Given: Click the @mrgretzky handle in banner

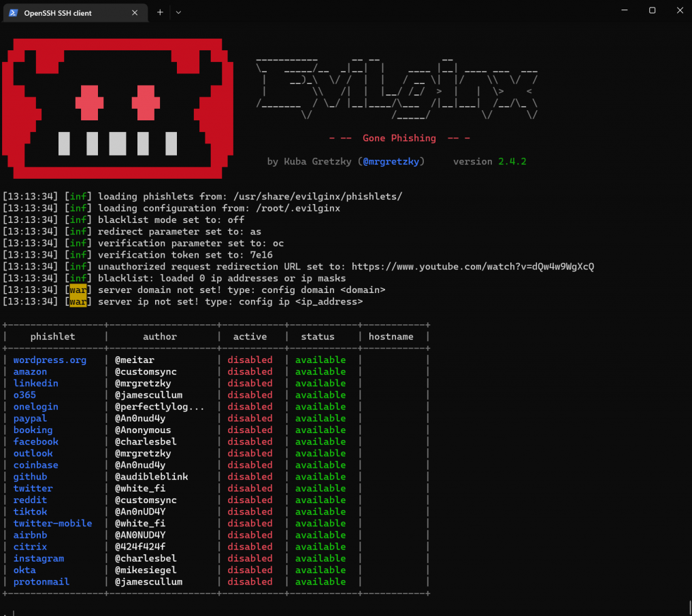Looking at the screenshot, I should point(391,161).
